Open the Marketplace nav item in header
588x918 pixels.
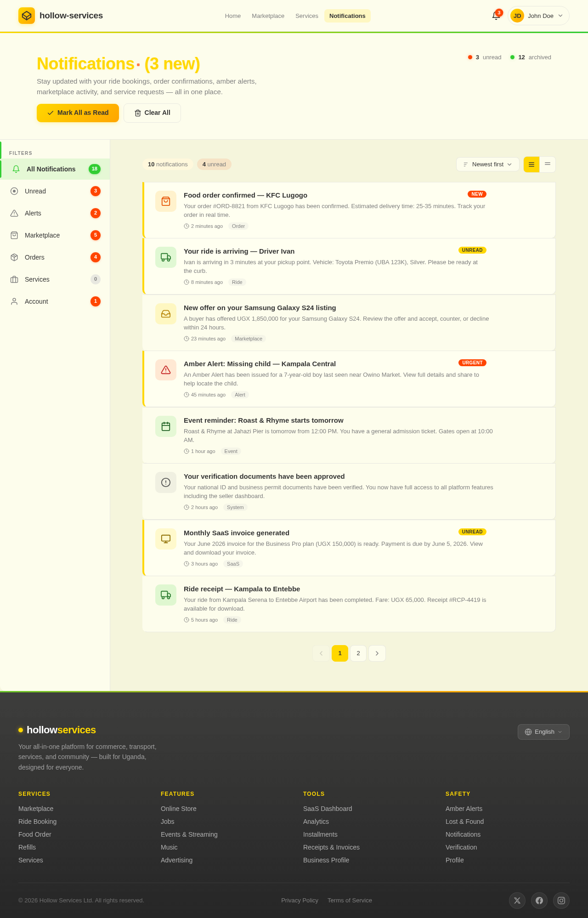(x=268, y=16)
